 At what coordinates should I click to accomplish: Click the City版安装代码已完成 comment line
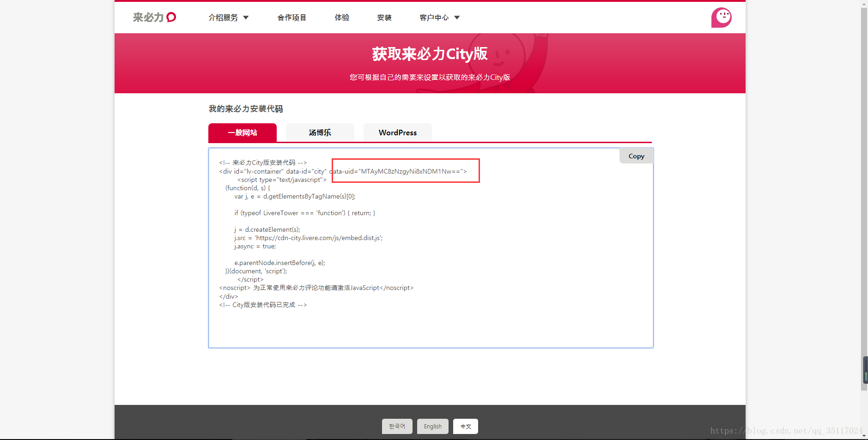pos(263,305)
